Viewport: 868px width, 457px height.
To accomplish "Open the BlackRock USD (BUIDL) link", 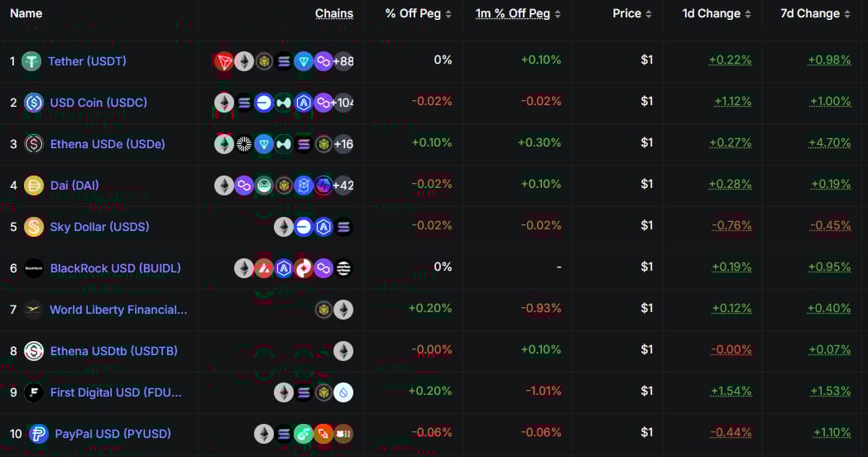I will [x=115, y=268].
